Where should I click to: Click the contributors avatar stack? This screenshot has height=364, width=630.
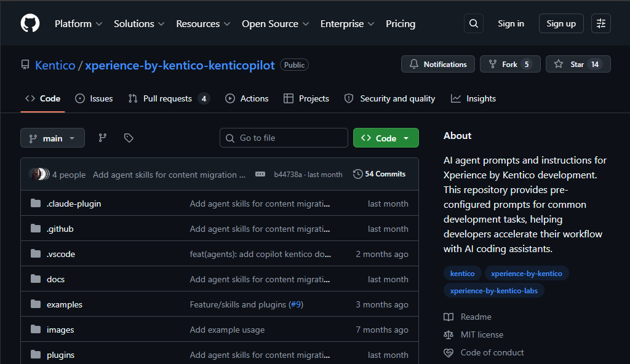[x=39, y=175]
